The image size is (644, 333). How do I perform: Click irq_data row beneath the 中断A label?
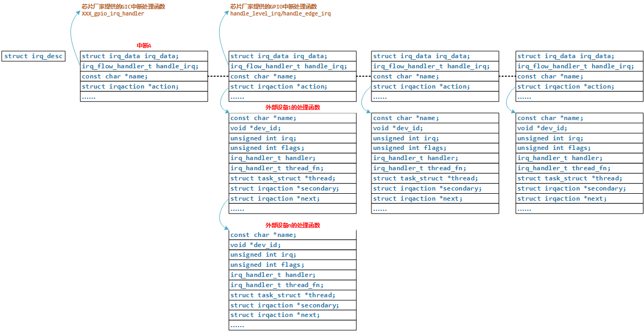tap(144, 56)
